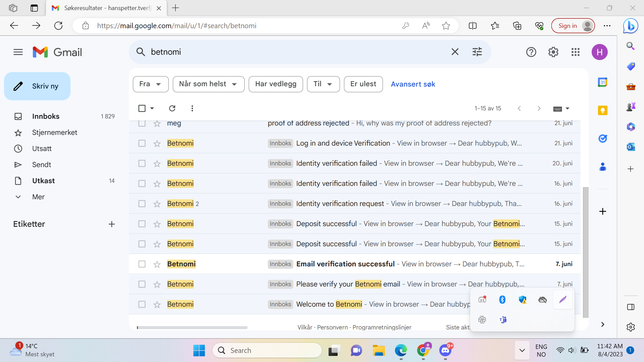Check the Welcome to Betnomi email row
The width and height of the screenshot is (644, 362).
click(x=142, y=304)
